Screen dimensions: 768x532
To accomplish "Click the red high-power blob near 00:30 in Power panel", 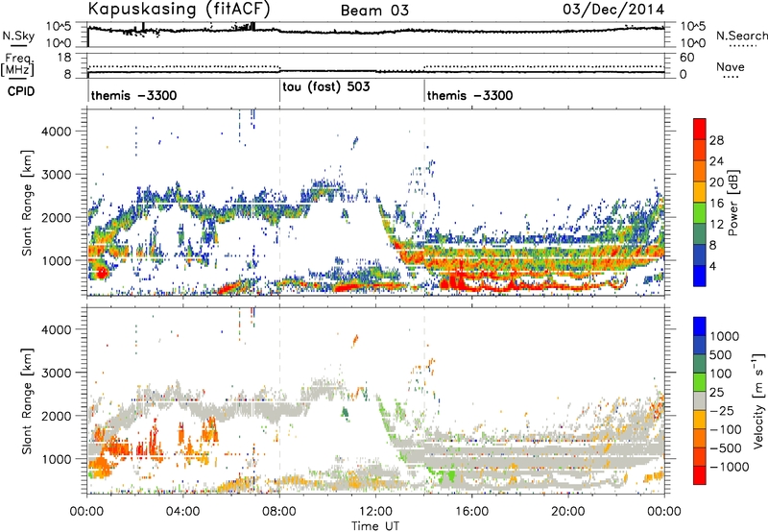I will tap(101, 273).
